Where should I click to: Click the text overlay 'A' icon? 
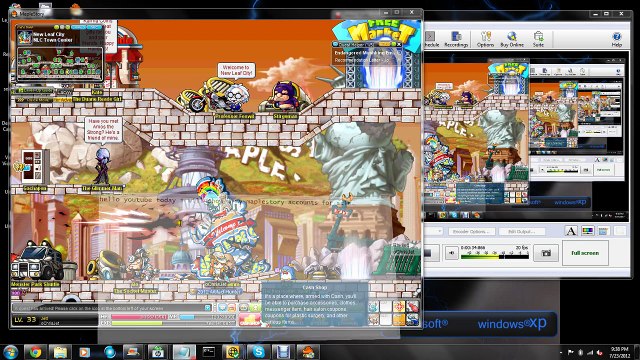click(x=571, y=231)
